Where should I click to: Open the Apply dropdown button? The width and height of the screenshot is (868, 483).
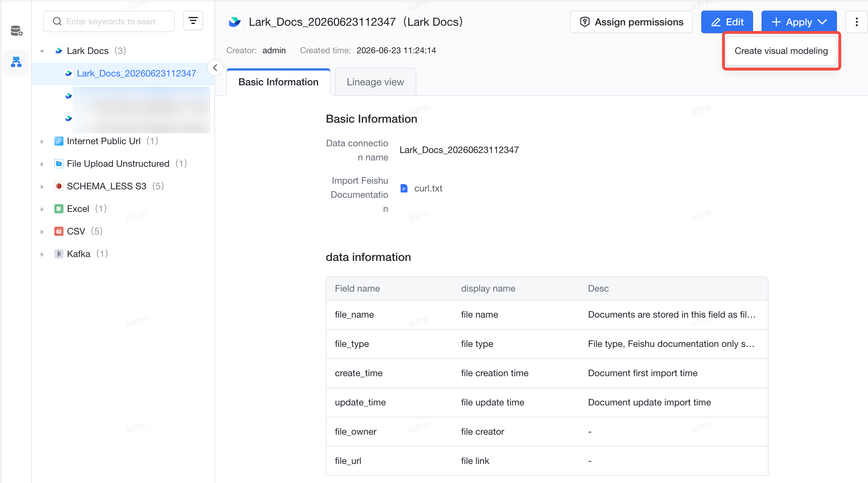(x=799, y=22)
